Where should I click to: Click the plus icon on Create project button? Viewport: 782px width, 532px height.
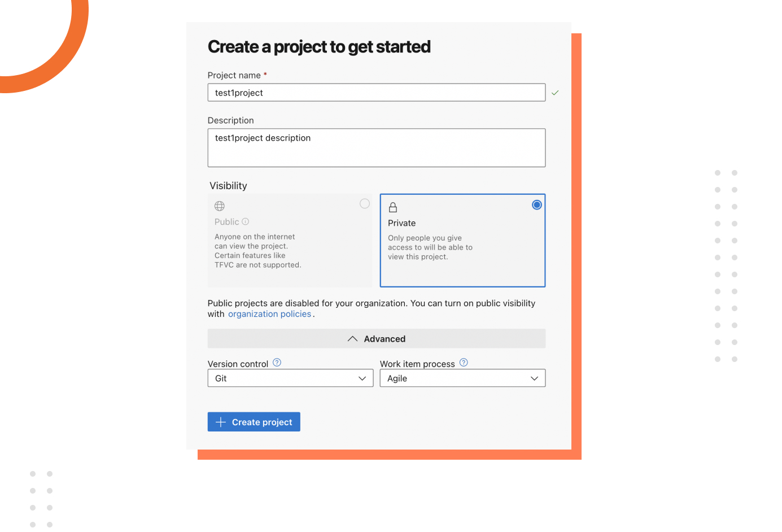click(220, 421)
